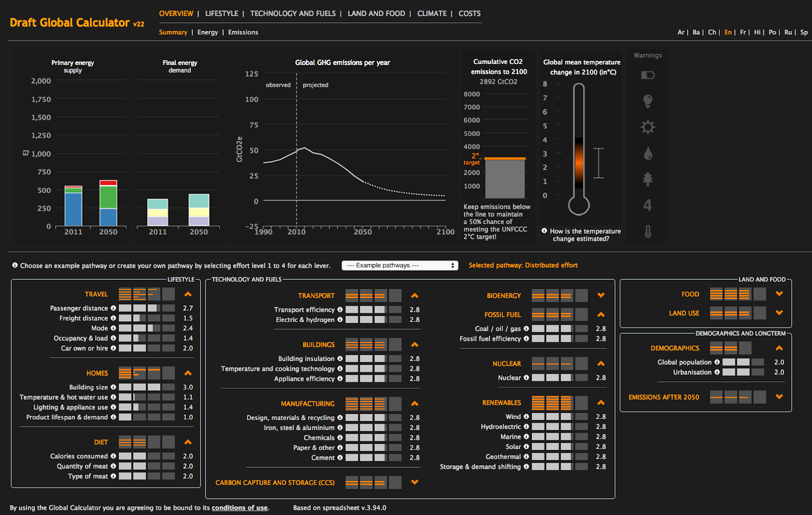Click the Solar lever effort level bar

pyautogui.click(x=560, y=447)
